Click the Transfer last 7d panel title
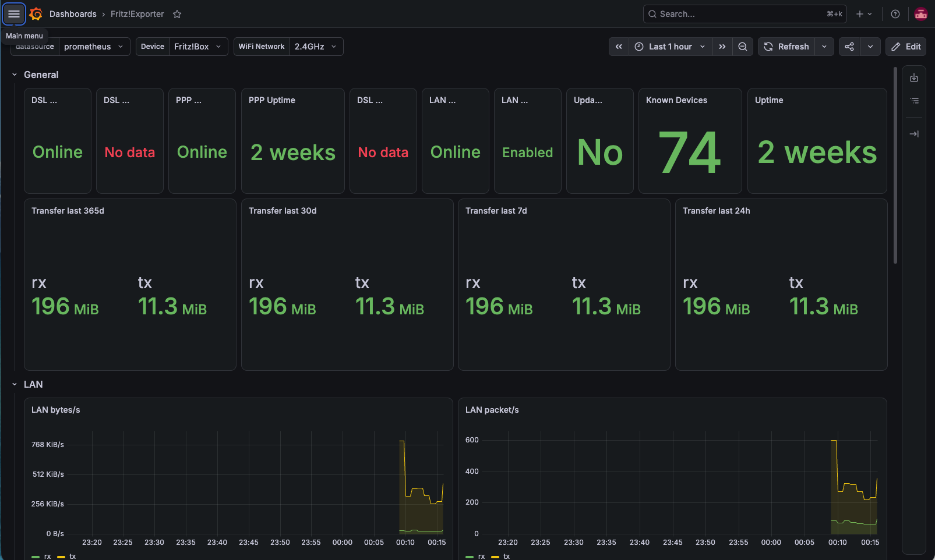Viewport: 935px width, 560px height. pyautogui.click(x=496, y=211)
